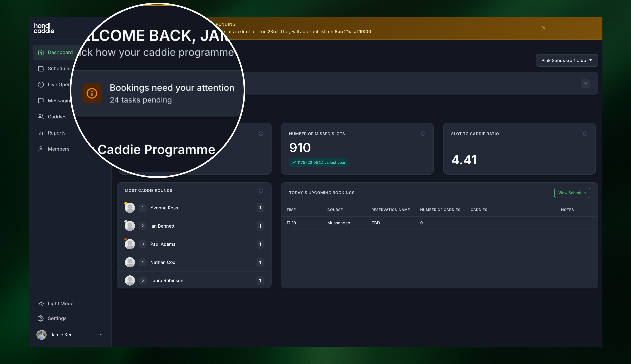Dismiss the pending slots banner
Viewport: 631px width, 364px height.
(543, 28)
